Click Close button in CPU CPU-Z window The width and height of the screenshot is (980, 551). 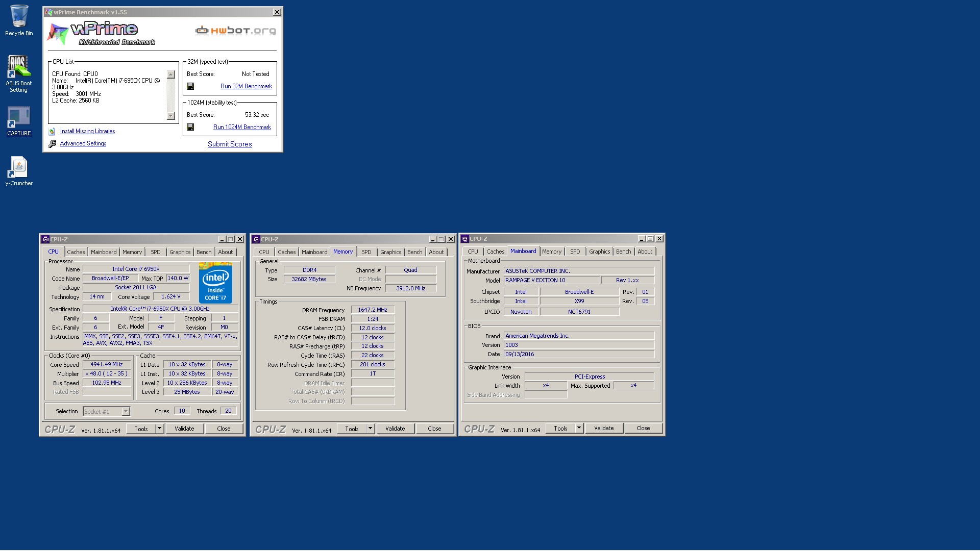click(224, 429)
